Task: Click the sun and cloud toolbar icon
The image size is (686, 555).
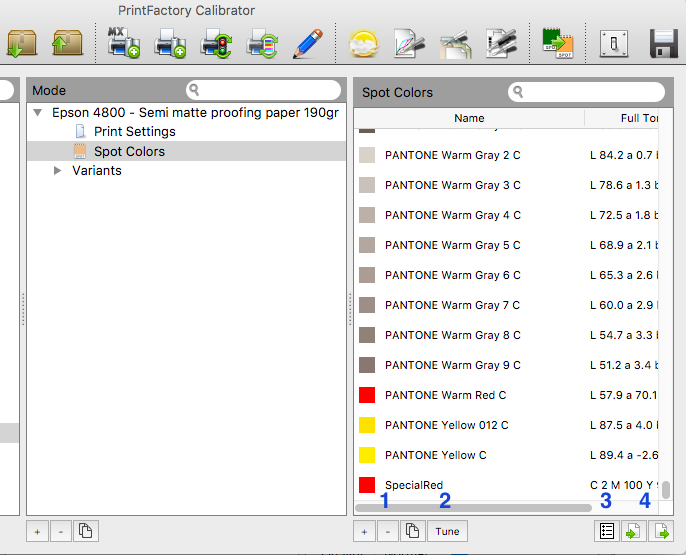Action: tap(363, 44)
